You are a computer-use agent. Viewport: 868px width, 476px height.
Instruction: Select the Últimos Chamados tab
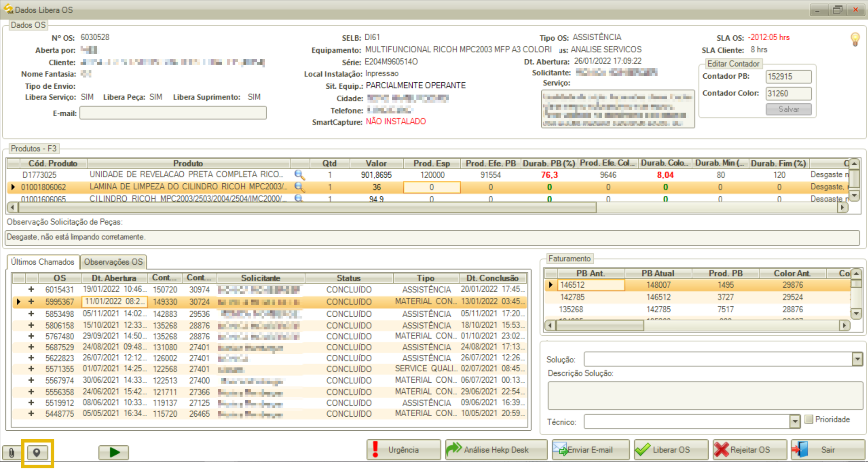[x=43, y=262]
